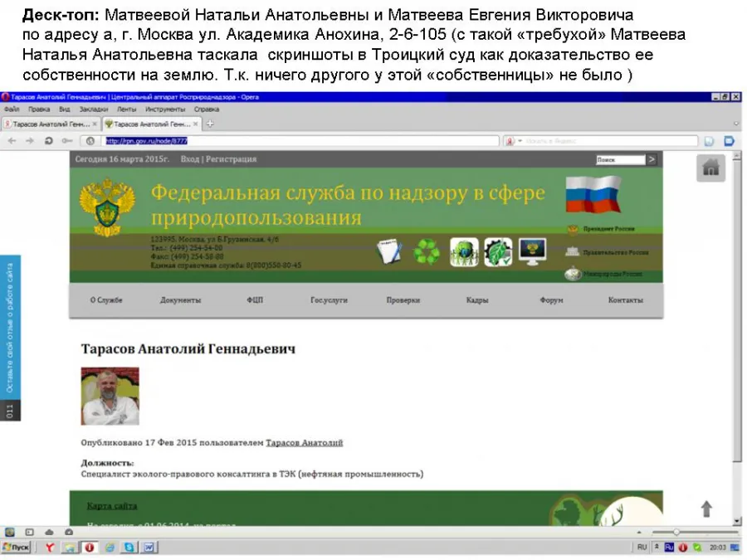Click the profile photo thumbnail
Viewport: 747px width, 560px height.
(x=110, y=396)
